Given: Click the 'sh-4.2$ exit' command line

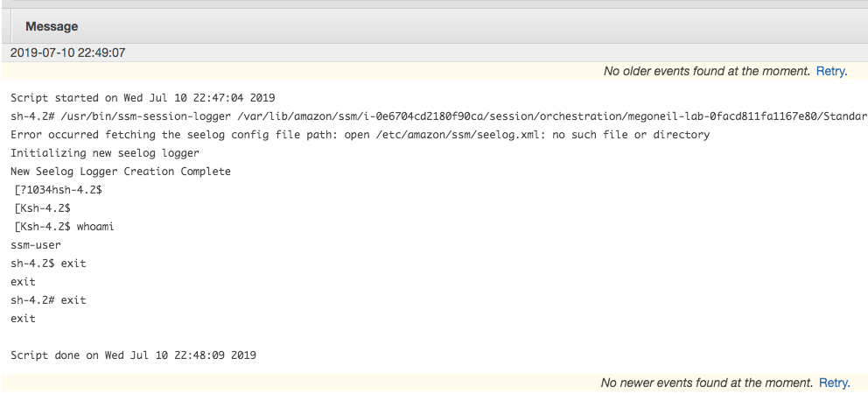Looking at the screenshot, I should (x=48, y=263).
